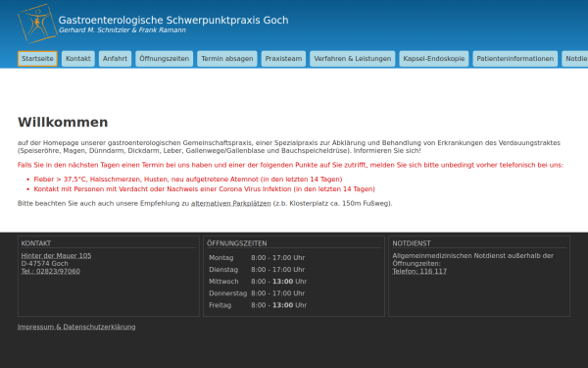Viewport: 588px width, 368px height.
Task: Open Patienteninformationen in the nav bar
Action: tap(515, 59)
